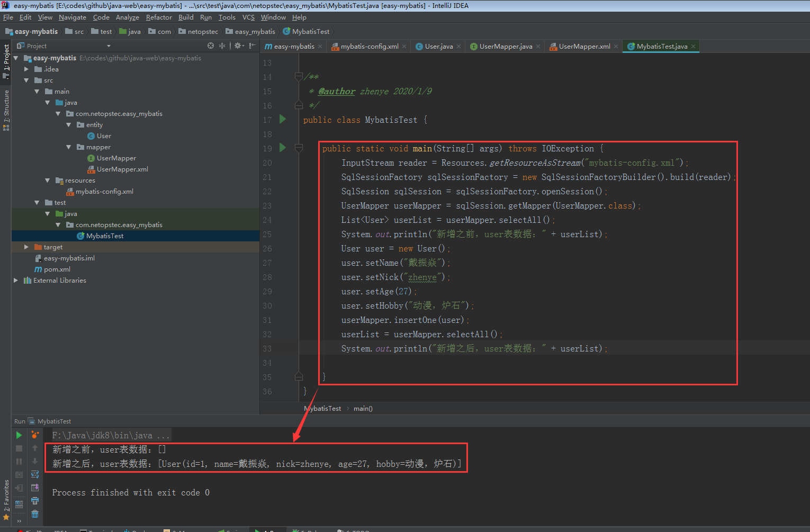The height and width of the screenshot is (532, 810).
Task: Click the orange icon beside rerun button
Action: [x=35, y=435]
